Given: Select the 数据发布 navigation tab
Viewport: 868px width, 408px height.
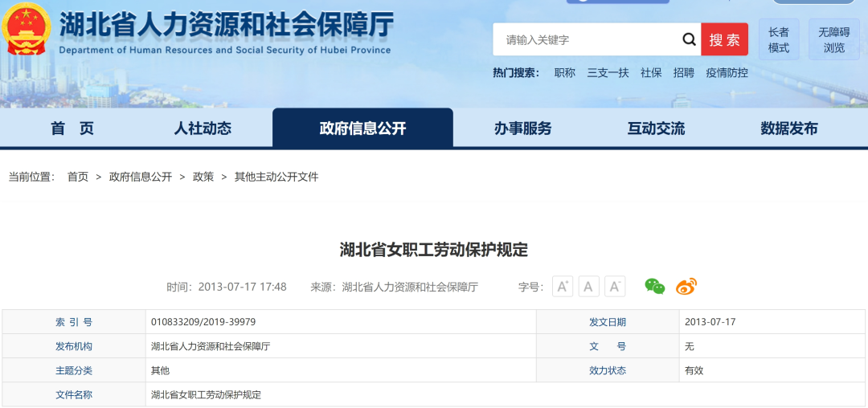Looking at the screenshot, I should (x=789, y=129).
